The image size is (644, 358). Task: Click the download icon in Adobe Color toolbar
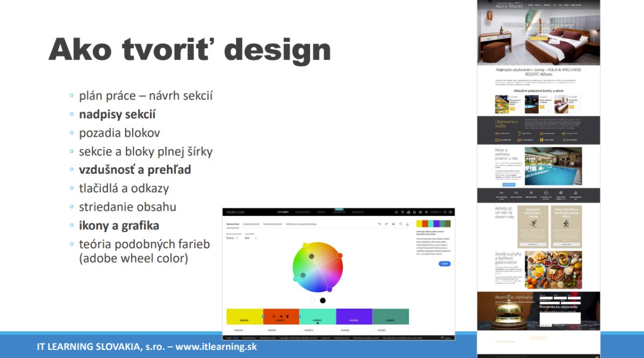coord(407,224)
